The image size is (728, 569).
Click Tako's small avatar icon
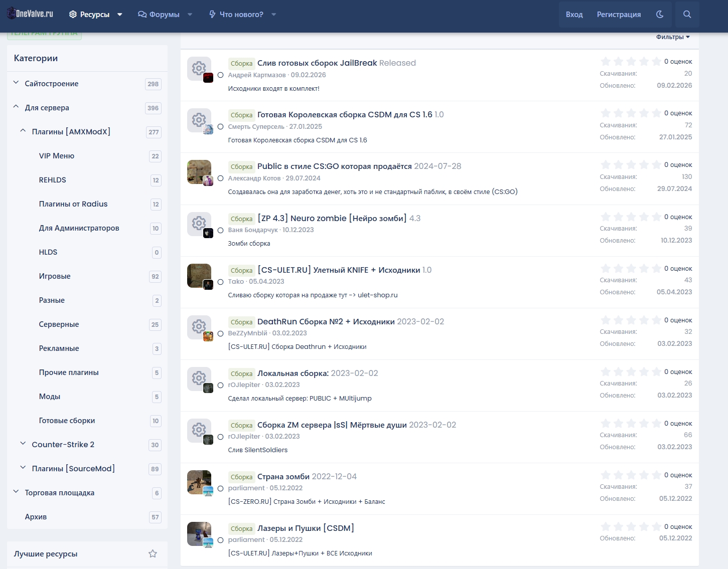click(x=208, y=285)
